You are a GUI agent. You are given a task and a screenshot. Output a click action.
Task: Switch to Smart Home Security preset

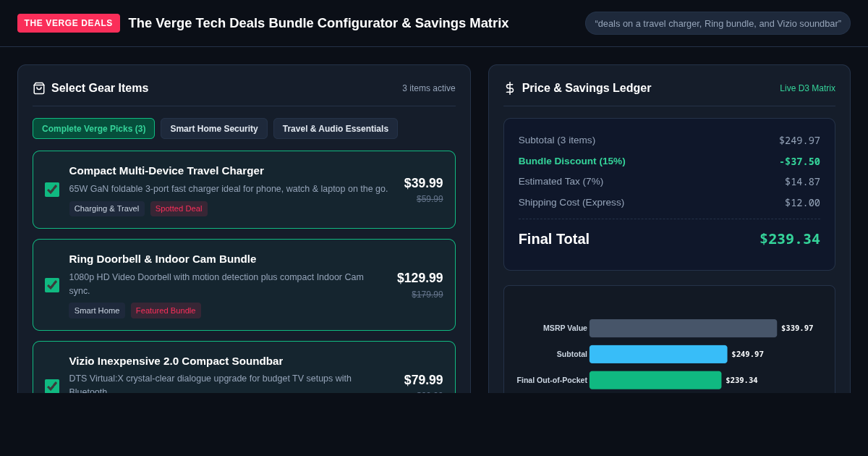pyautogui.click(x=214, y=129)
